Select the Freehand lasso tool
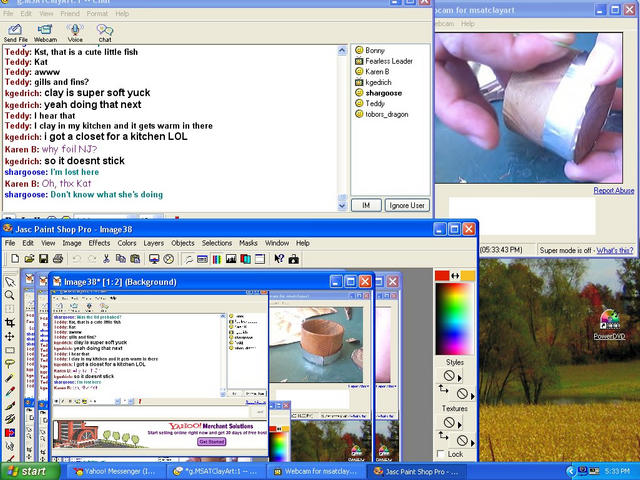 tap(10, 364)
